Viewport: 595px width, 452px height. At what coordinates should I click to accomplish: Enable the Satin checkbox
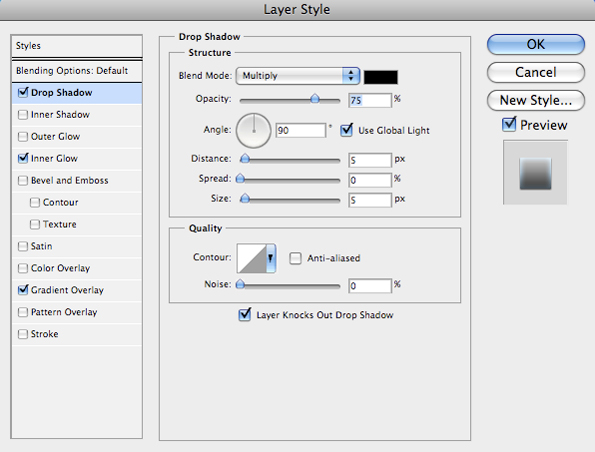23,247
